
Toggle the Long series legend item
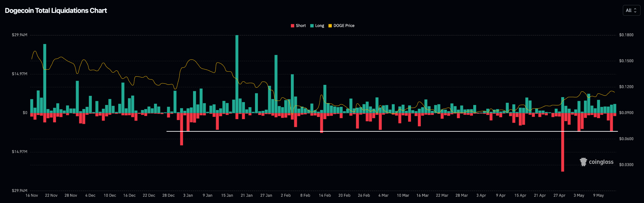click(317, 26)
